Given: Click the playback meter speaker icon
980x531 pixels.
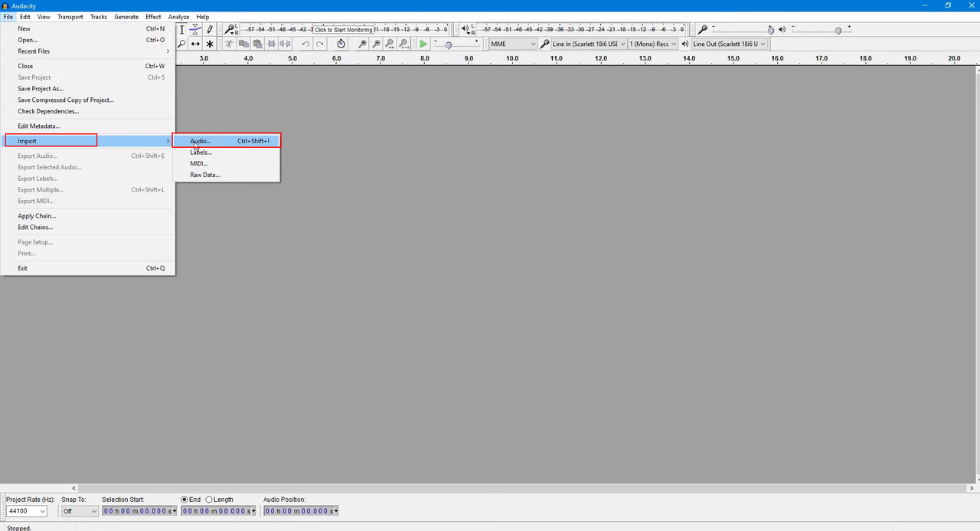Looking at the screenshot, I should (x=465, y=30).
